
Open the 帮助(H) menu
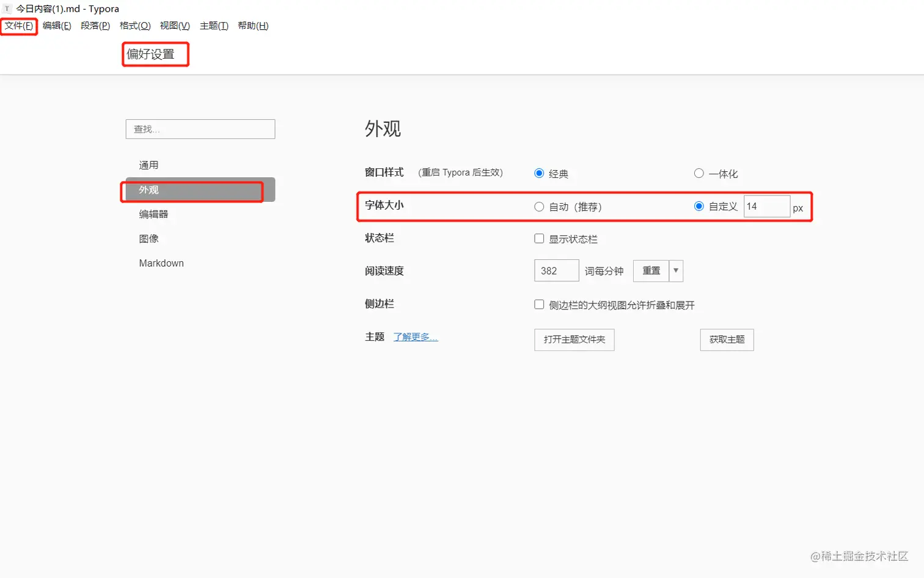click(253, 26)
